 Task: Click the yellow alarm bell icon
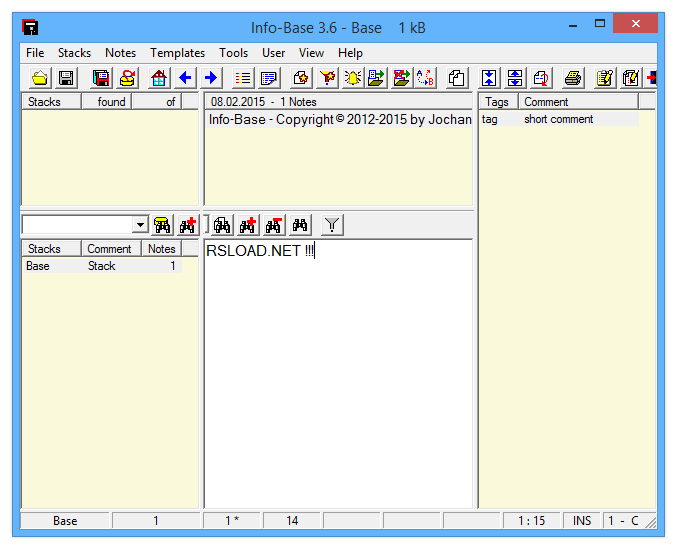(352, 78)
